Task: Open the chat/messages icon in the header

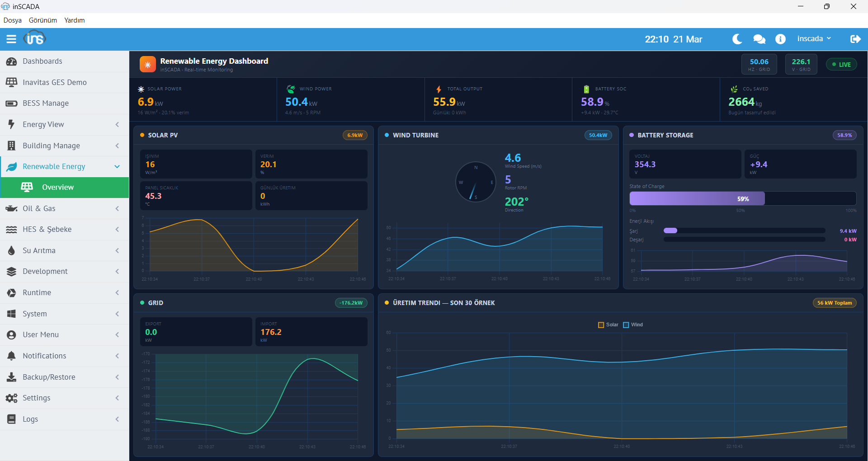Action: pyautogui.click(x=759, y=39)
